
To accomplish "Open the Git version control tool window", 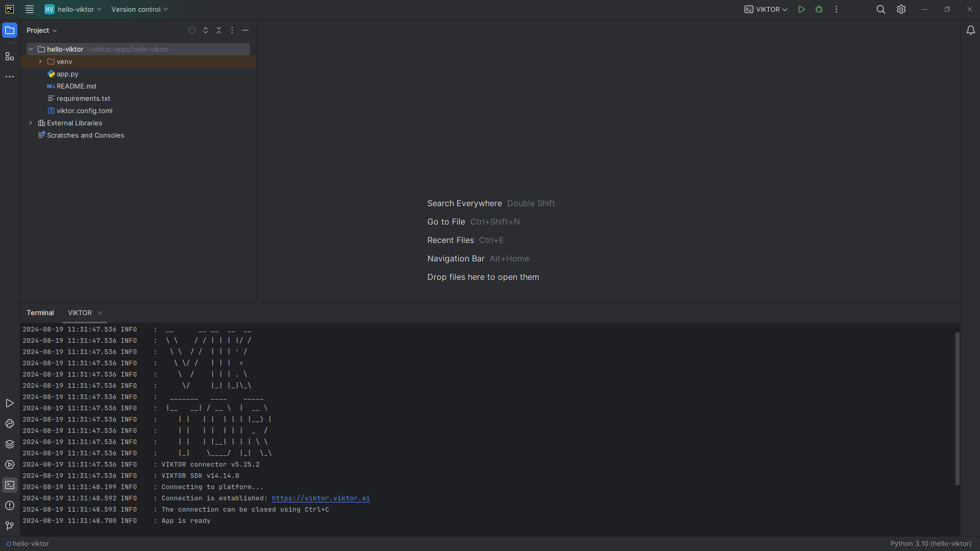I will coord(9,525).
